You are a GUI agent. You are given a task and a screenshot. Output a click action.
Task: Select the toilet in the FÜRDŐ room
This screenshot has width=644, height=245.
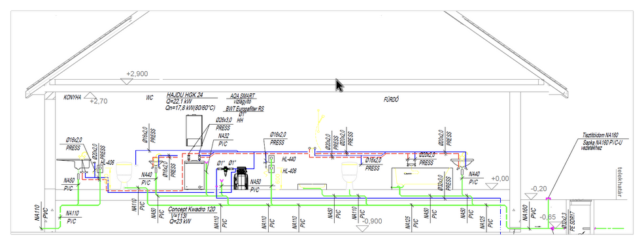pos(350,176)
